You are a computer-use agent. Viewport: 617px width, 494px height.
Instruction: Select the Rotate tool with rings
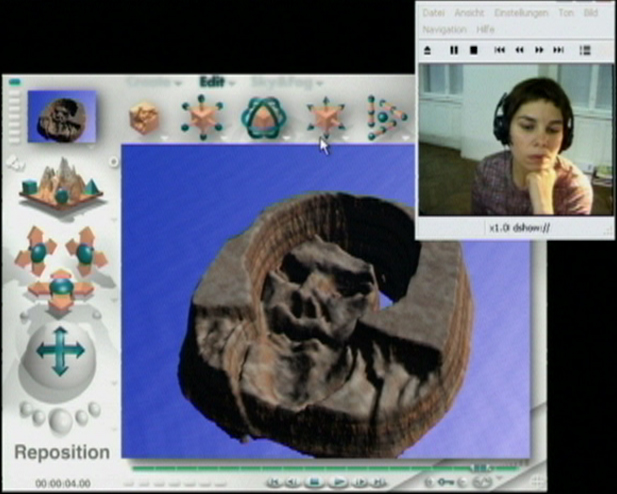click(x=264, y=118)
